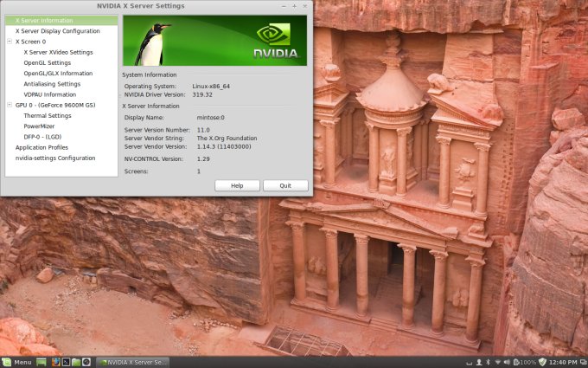Click the driver version value 319.32
The height and width of the screenshot is (368, 588).
click(202, 94)
